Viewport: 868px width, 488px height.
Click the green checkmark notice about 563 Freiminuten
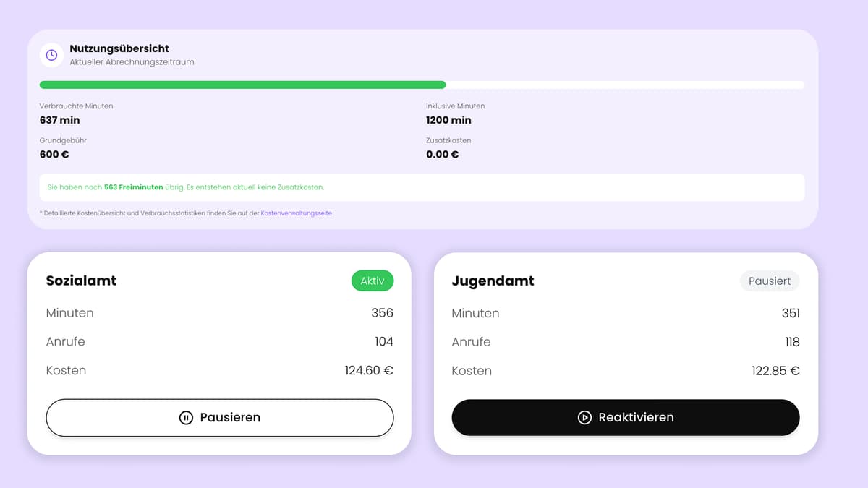[x=422, y=187]
